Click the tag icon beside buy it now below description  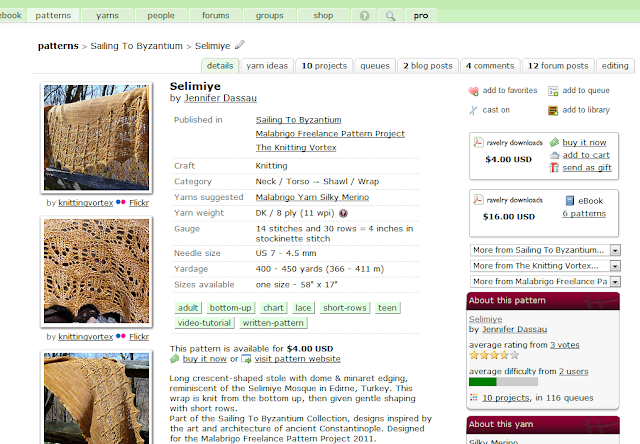175,359
